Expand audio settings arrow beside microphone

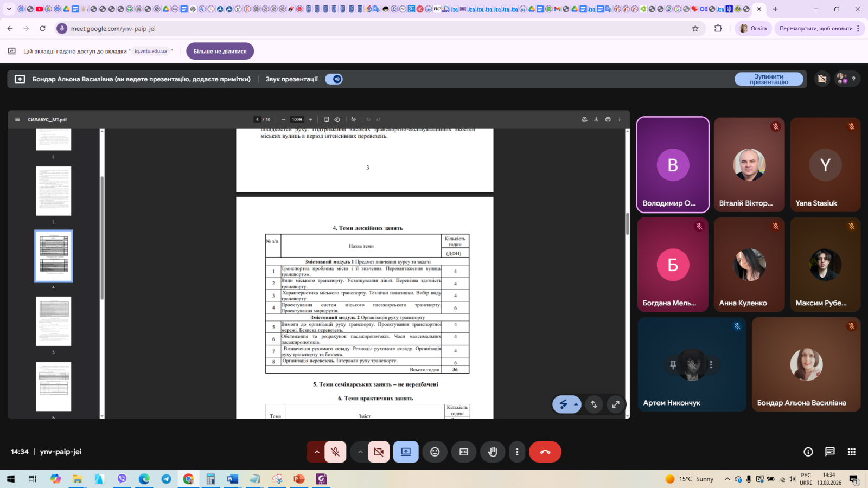point(317,452)
